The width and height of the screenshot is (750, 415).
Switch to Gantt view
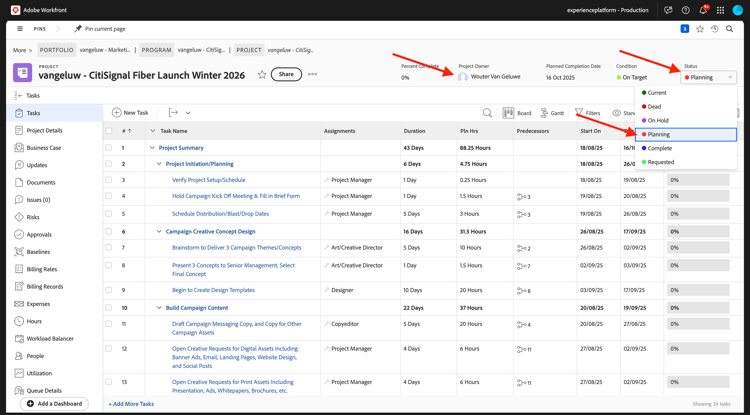(x=552, y=113)
